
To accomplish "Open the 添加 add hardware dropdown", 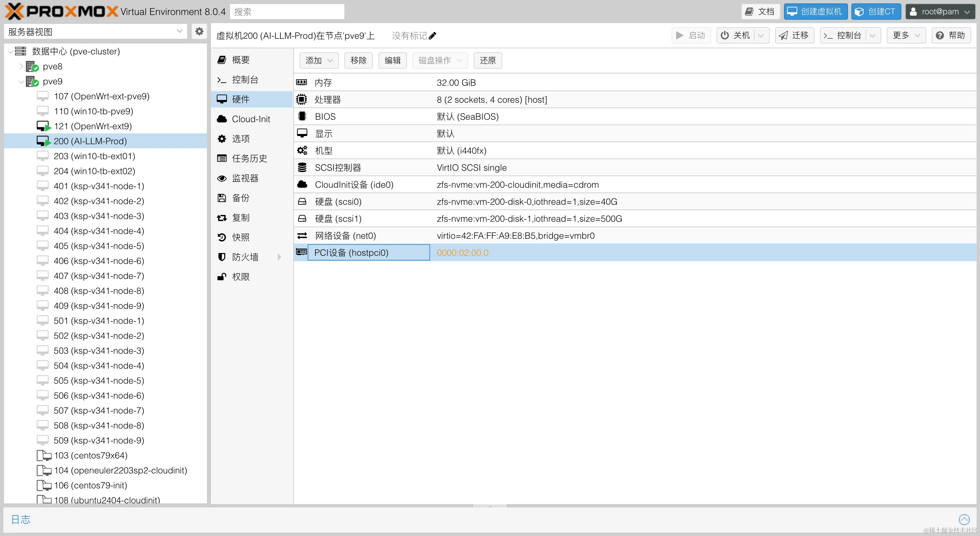I will pos(319,61).
